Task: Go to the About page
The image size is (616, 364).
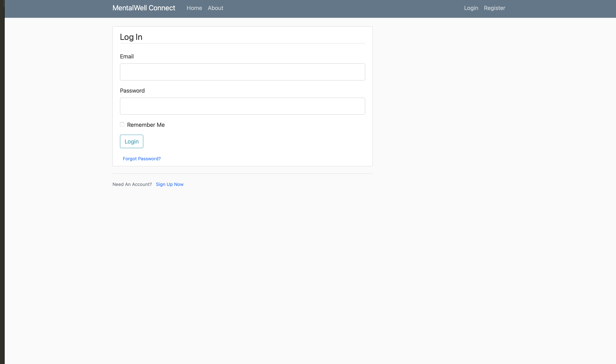Action: tap(215, 8)
